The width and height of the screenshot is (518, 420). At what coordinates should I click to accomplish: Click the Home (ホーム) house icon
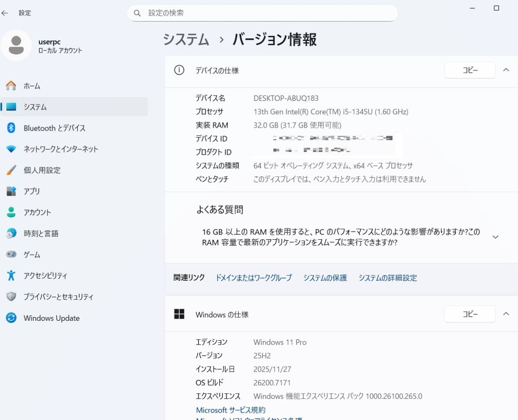coord(11,86)
